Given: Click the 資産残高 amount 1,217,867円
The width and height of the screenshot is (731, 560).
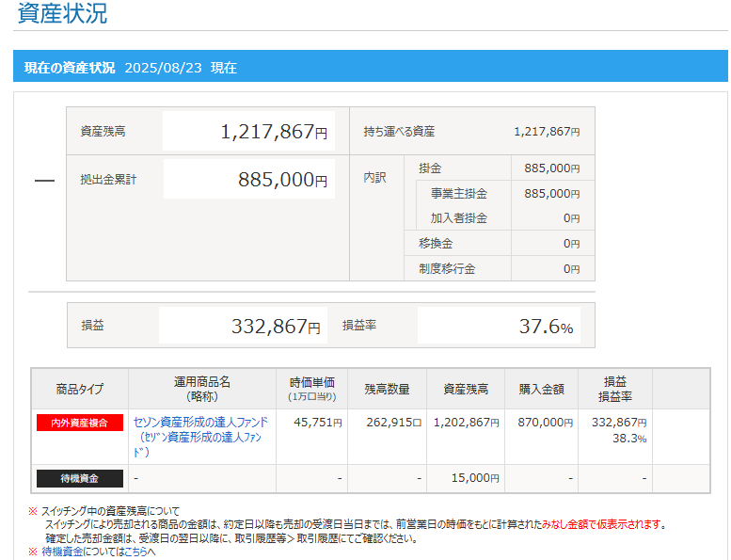Looking at the screenshot, I should click(x=273, y=132).
